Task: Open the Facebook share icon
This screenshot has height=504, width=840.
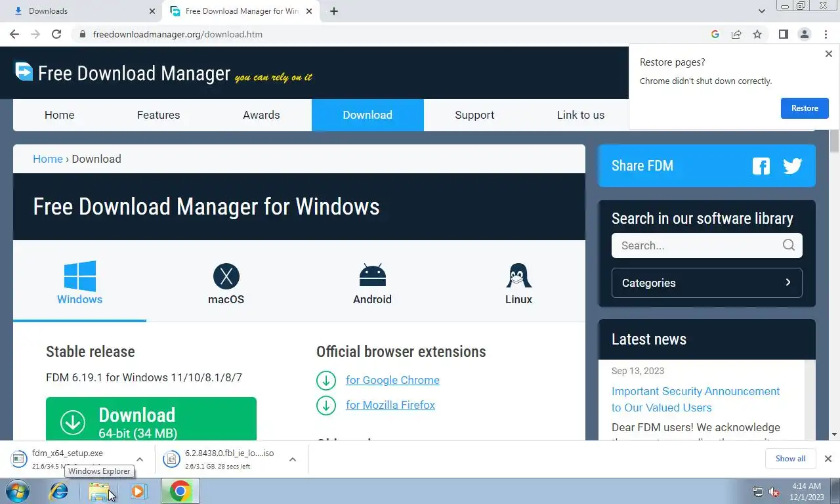Action: click(761, 166)
